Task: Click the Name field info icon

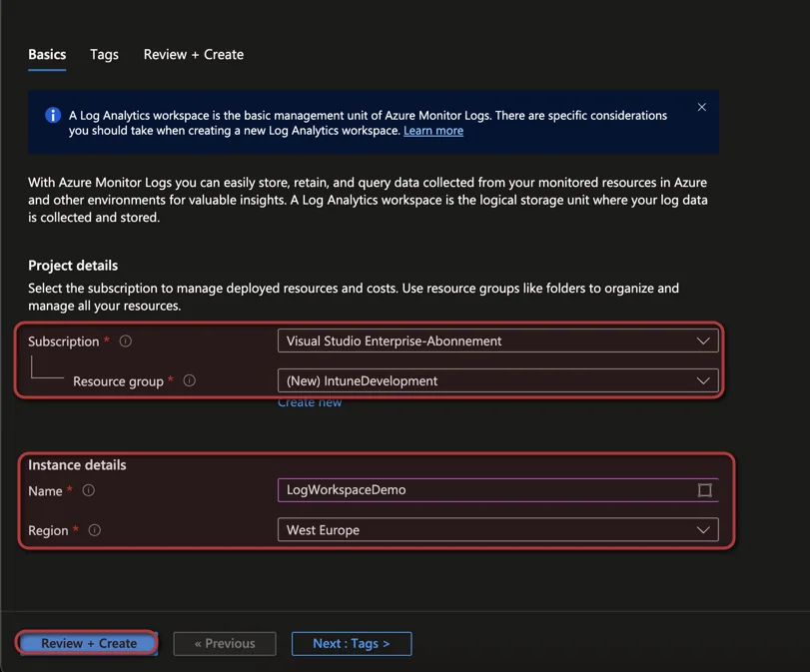Action: click(89, 490)
